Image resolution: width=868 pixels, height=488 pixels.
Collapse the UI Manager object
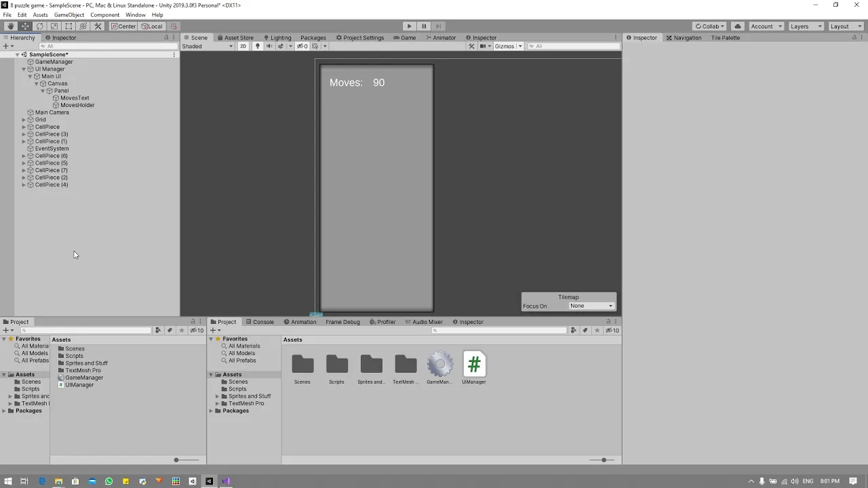(24, 69)
